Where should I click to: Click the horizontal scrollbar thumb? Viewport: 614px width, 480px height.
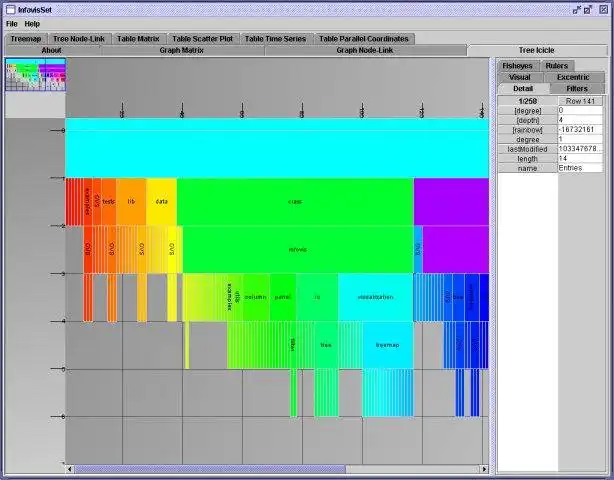(x=210, y=469)
